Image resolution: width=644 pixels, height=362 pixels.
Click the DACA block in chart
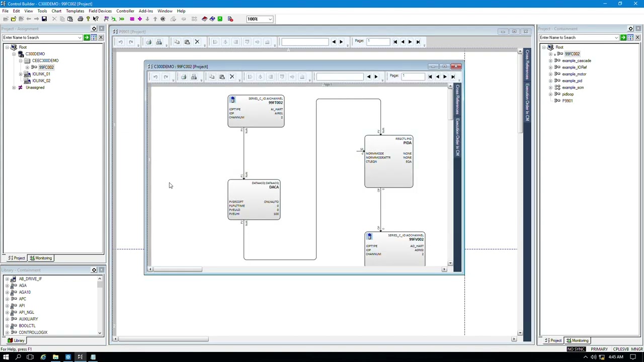click(254, 200)
